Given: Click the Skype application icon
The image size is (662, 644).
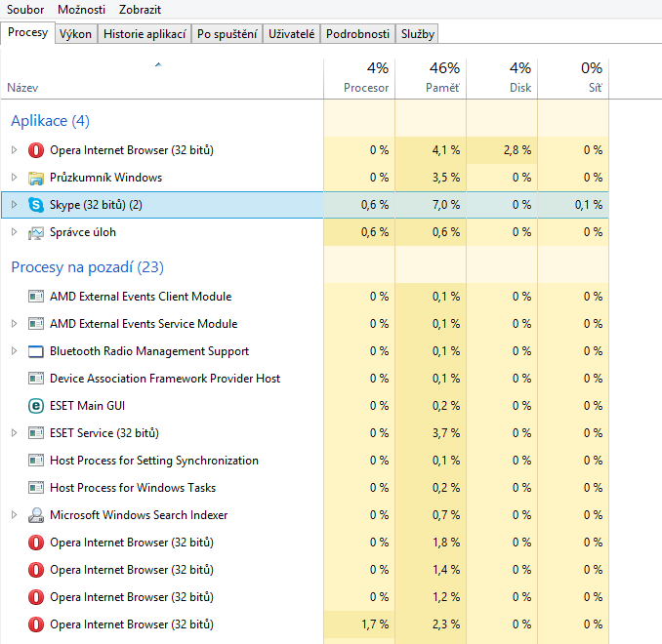Looking at the screenshot, I should [x=36, y=205].
